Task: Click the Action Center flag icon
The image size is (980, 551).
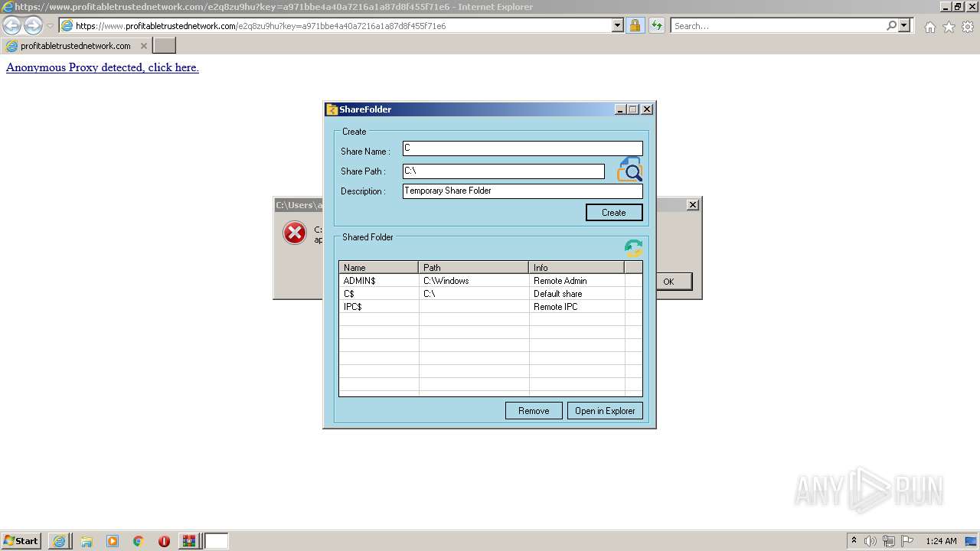Action: point(907,541)
